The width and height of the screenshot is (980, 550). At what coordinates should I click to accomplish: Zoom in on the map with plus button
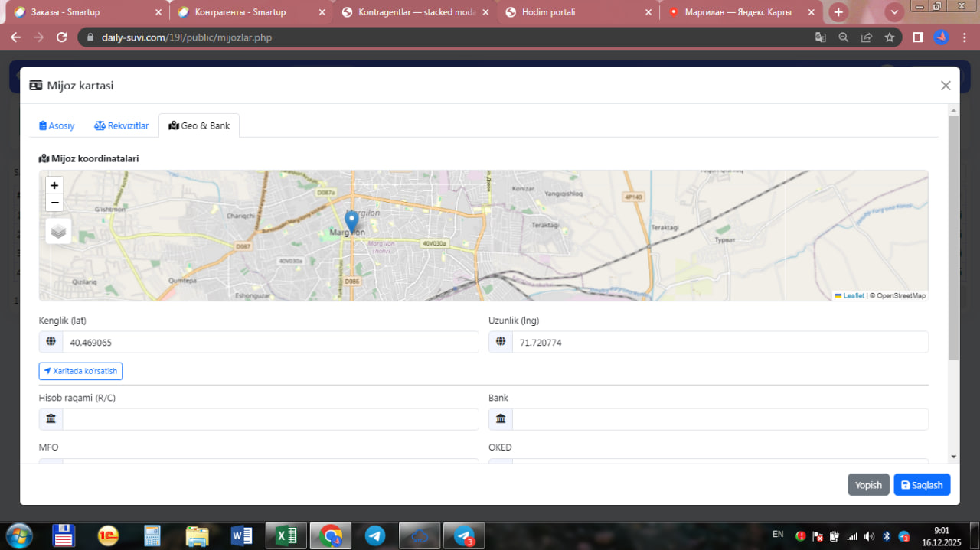(x=54, y=186)
